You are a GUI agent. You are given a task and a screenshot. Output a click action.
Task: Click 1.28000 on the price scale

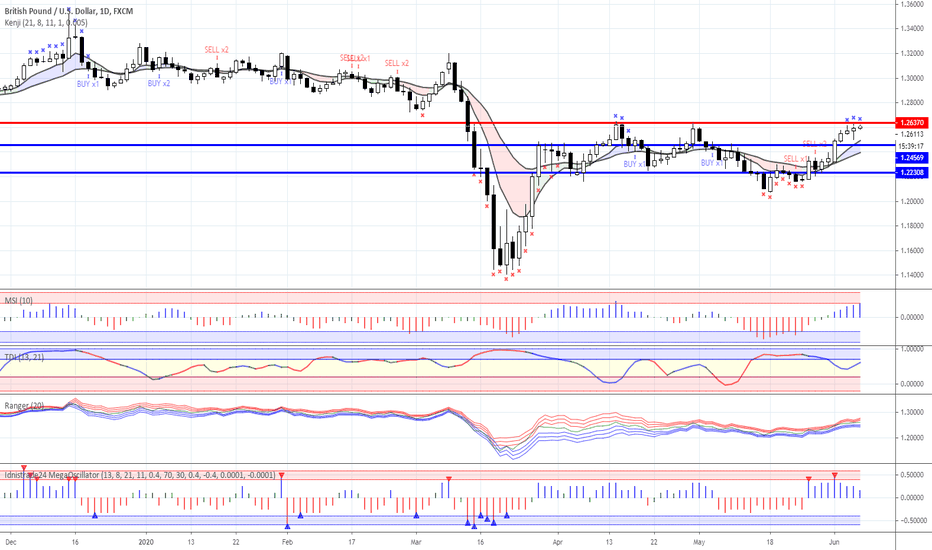pyautogui.click(x=912, y=103)
